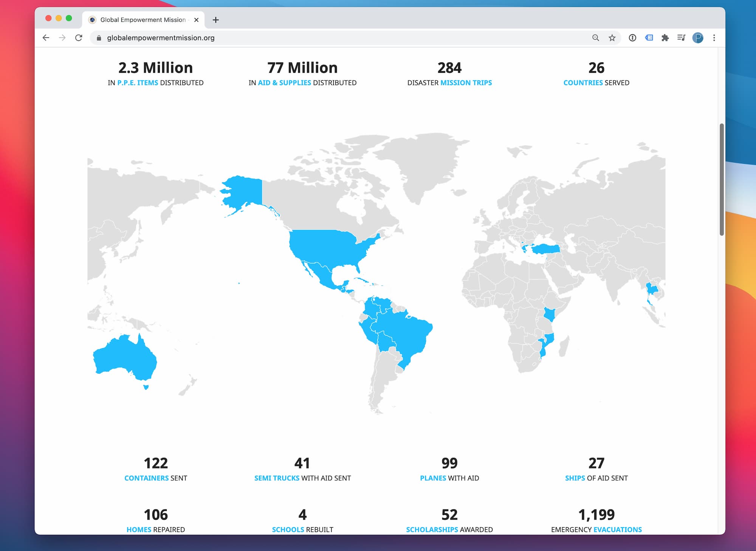
Task: Close the Global Empowerment Mission tab
Action: tap(196, 20)
